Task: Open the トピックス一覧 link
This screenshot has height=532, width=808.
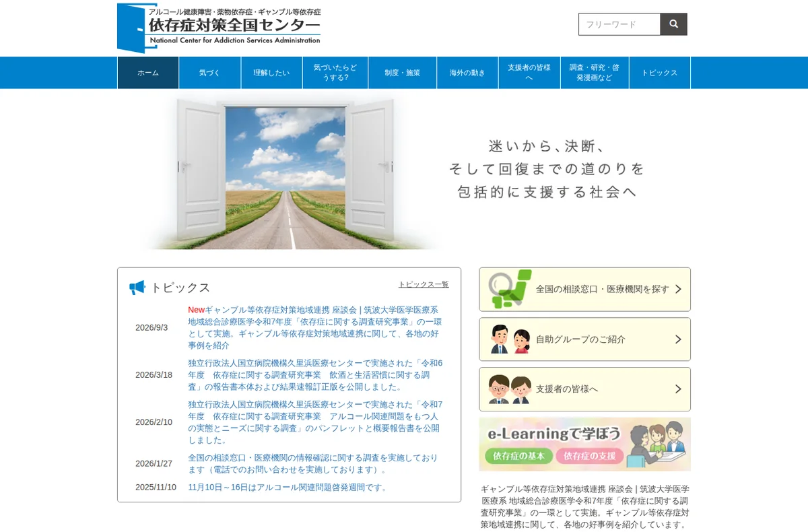Action: coord(424,284)
